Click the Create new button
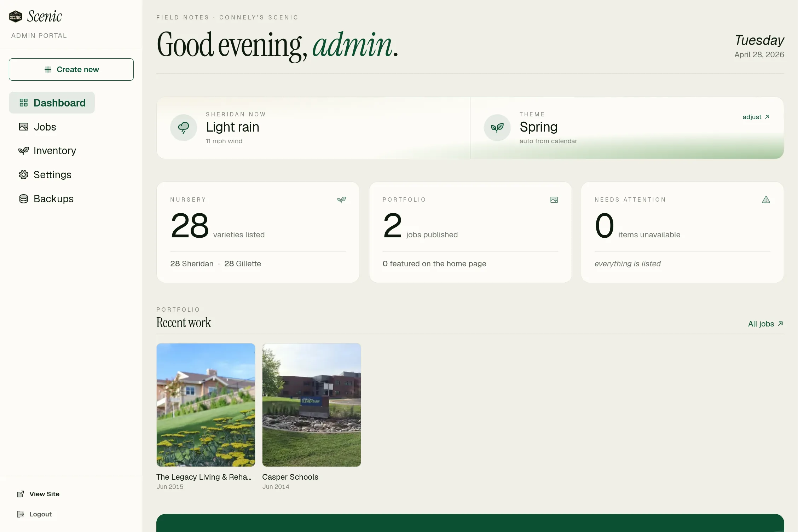This screenshot has width=798, height=532. click(x=71, y=70)
